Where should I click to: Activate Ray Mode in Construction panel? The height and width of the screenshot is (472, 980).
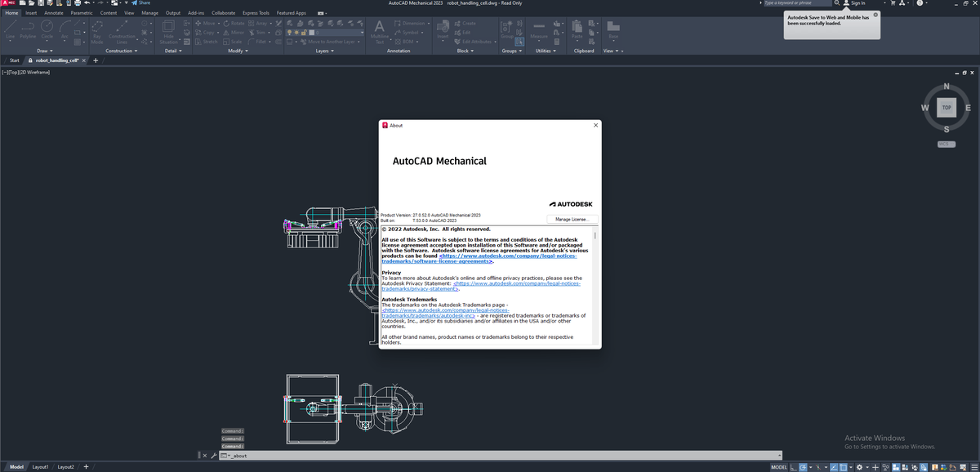coord(97,32)
